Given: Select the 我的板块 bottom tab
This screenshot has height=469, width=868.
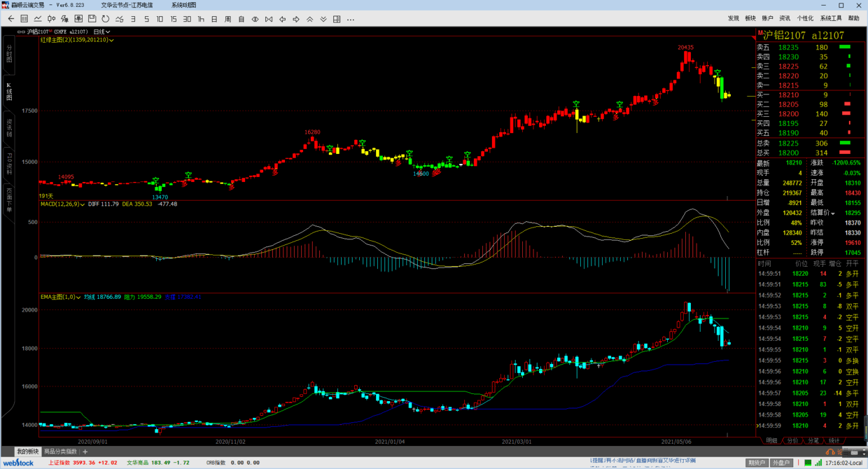Looking at the screenshot, I should 27,451.
